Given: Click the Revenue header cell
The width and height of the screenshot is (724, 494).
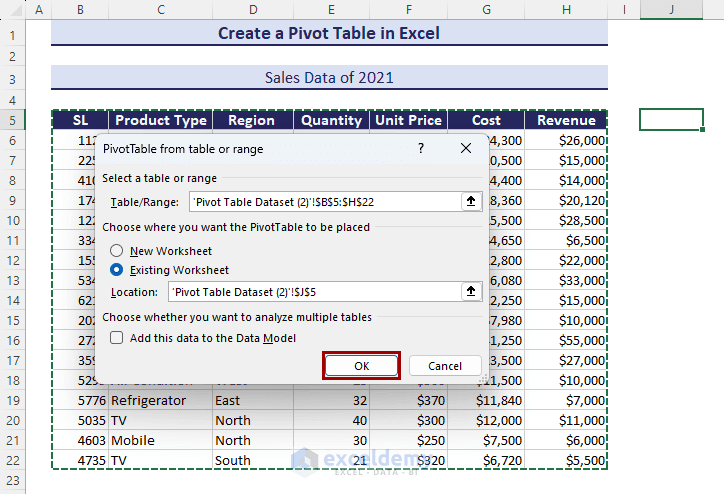Looking at the screenshot, I should (567, 120).
